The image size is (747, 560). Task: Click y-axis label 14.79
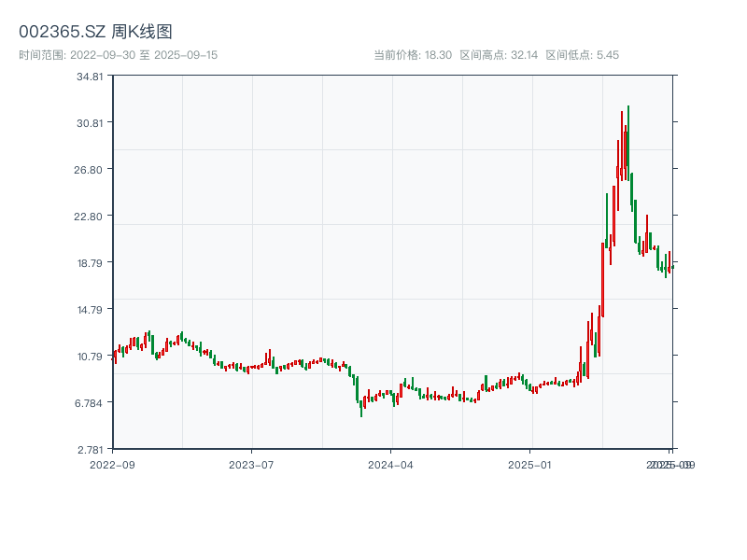point(90,310)
